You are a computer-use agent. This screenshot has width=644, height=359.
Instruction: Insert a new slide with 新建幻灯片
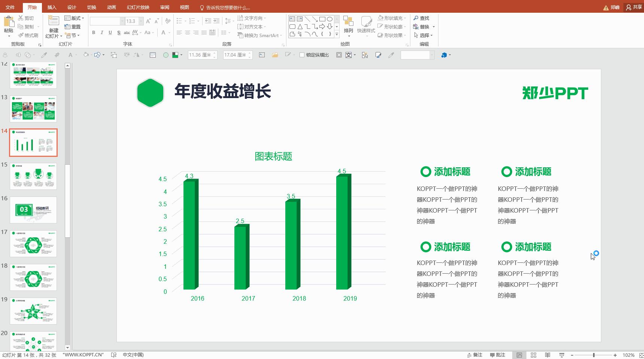tap(52, 26)
